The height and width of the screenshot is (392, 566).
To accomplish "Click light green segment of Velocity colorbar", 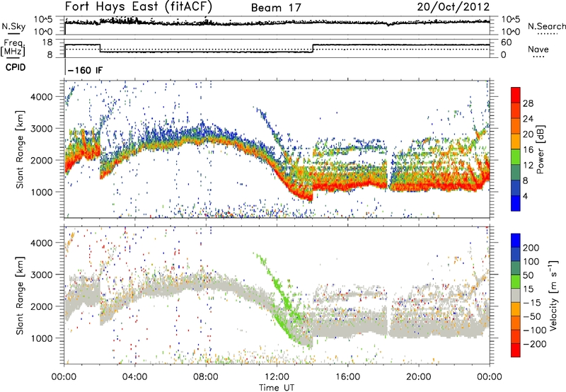I will (516, 282).
